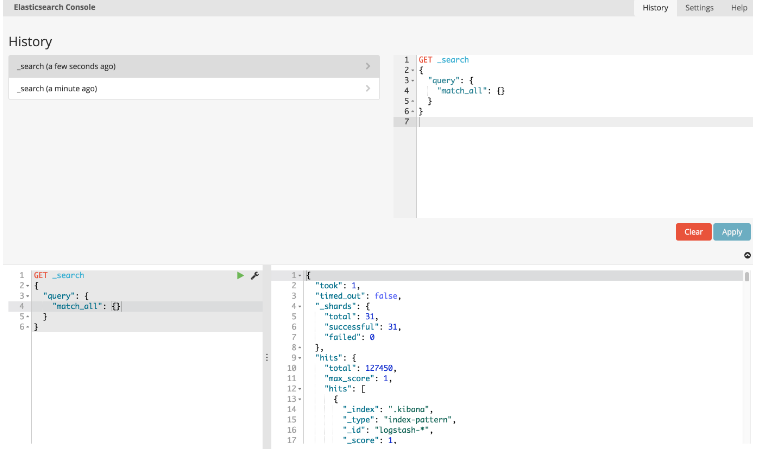Click the Elasticsearch Console title

tap(56, 8)
